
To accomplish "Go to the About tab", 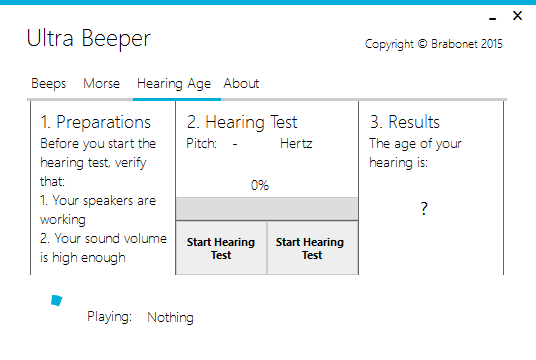I will click(x=241, y=83).
